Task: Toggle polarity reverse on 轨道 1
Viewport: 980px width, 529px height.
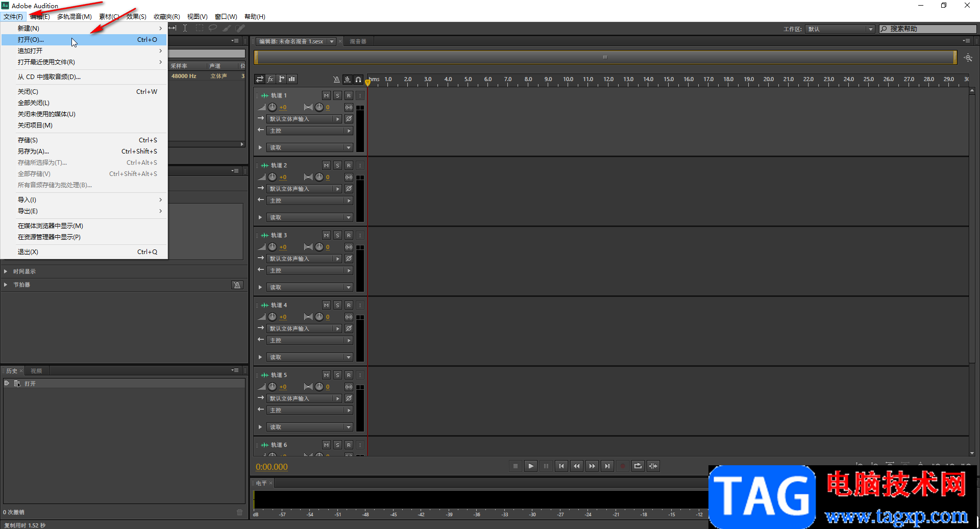Action: [x=349, y=119]
